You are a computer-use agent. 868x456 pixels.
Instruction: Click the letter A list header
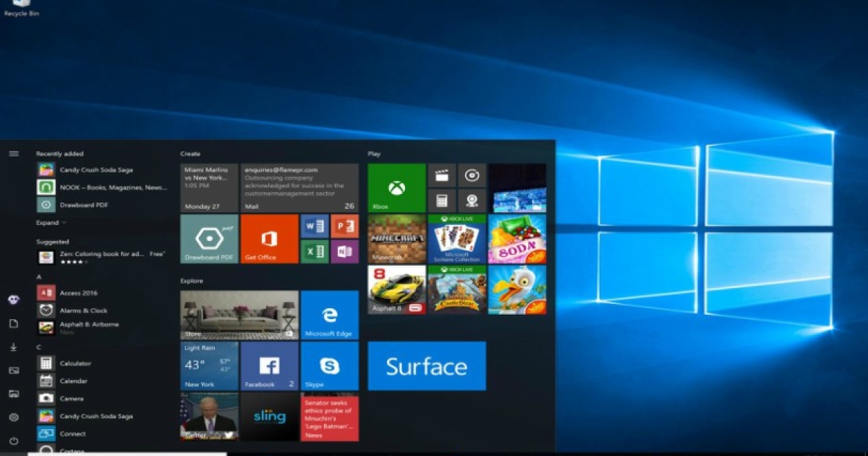(x=39, y=276)
